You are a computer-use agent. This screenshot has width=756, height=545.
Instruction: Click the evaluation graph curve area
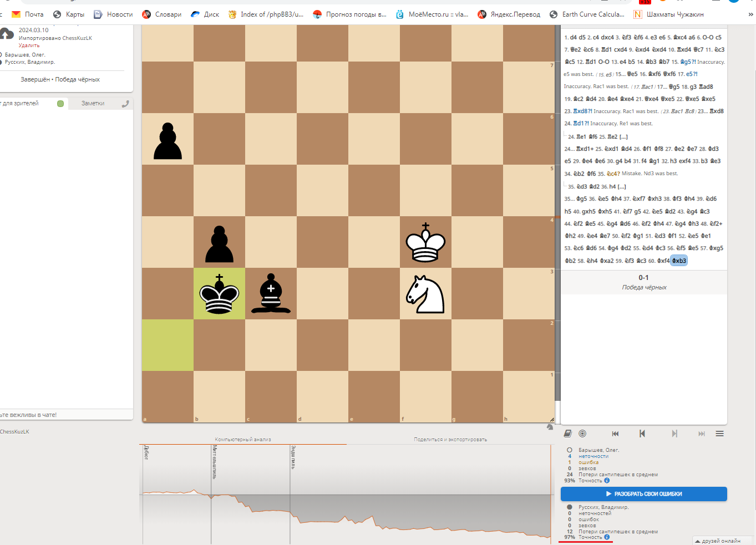point(346,494)
